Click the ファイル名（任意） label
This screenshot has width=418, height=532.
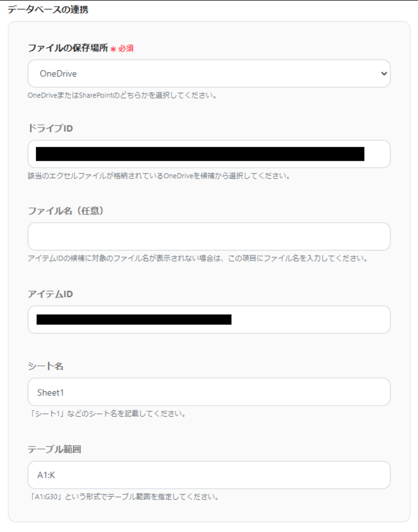[x=66, y=211]
